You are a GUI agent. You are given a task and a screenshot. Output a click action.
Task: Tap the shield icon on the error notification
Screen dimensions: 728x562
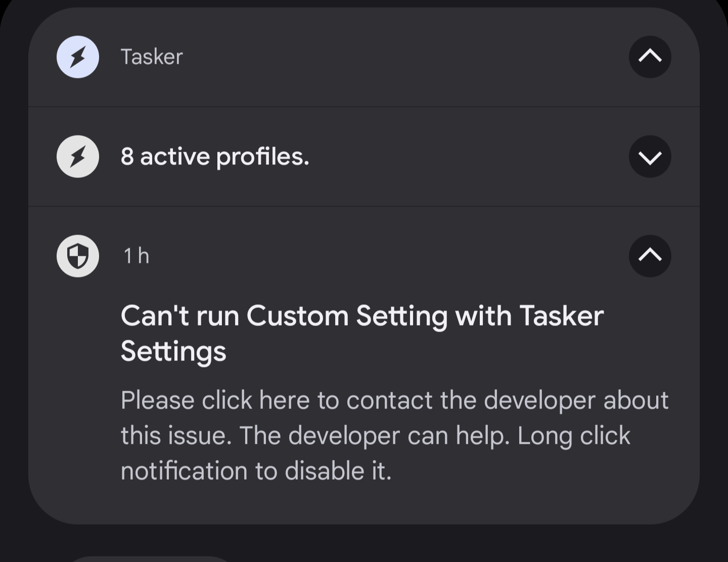tap(77, 256)
